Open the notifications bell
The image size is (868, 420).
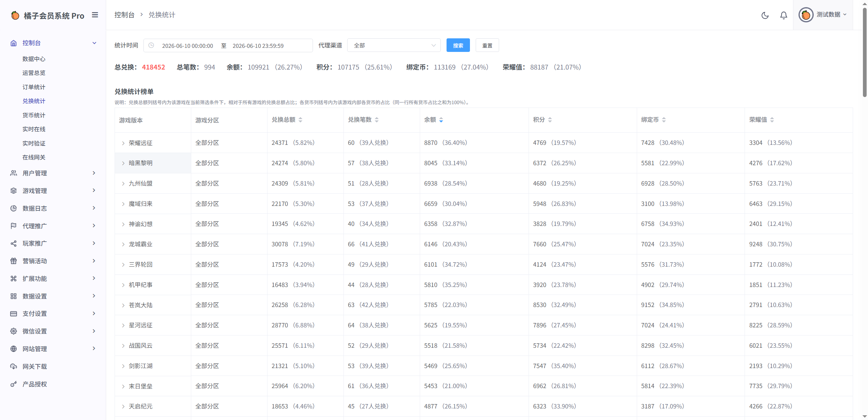click(x=784, y=15)
